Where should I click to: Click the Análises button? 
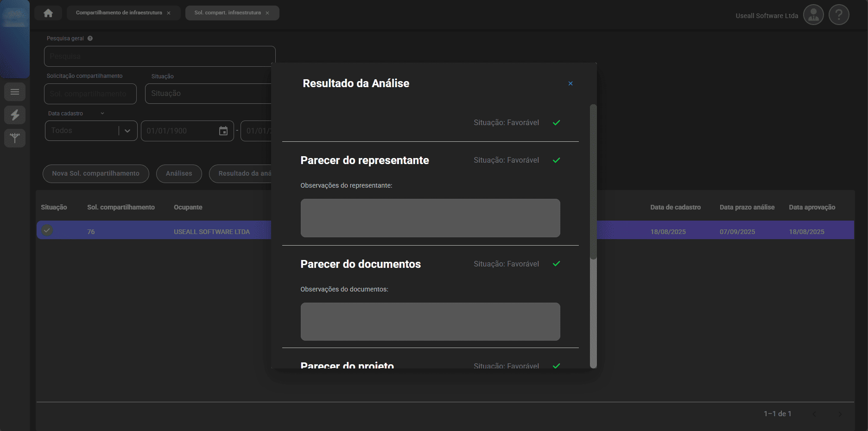(x=179, y=174)
